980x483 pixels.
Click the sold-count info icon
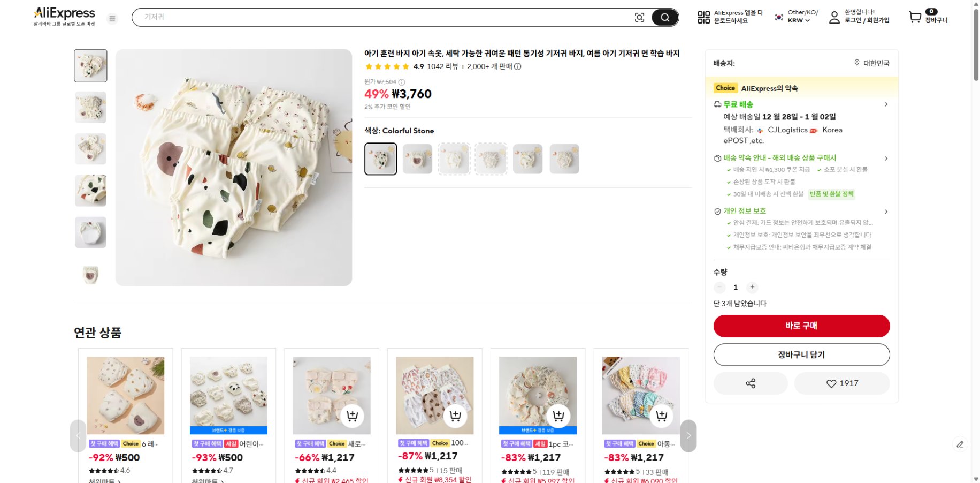pyautogui.click(x=518, y=67)
